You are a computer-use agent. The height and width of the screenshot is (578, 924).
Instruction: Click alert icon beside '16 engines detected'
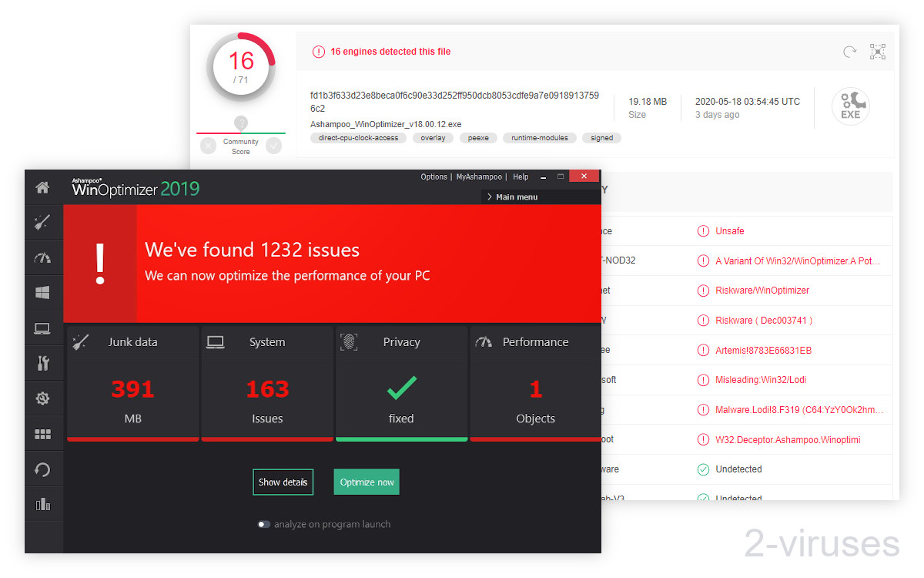[x=319, y=52]
